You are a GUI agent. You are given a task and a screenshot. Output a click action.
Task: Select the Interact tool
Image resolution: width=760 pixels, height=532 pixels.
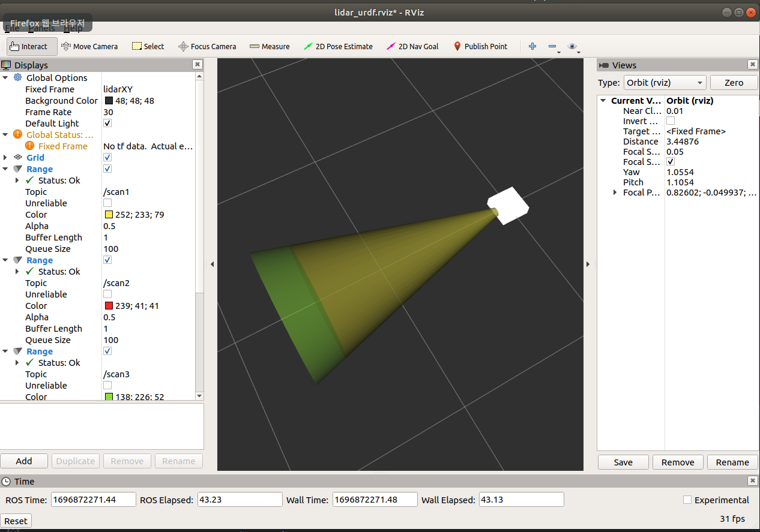(32, 46)
